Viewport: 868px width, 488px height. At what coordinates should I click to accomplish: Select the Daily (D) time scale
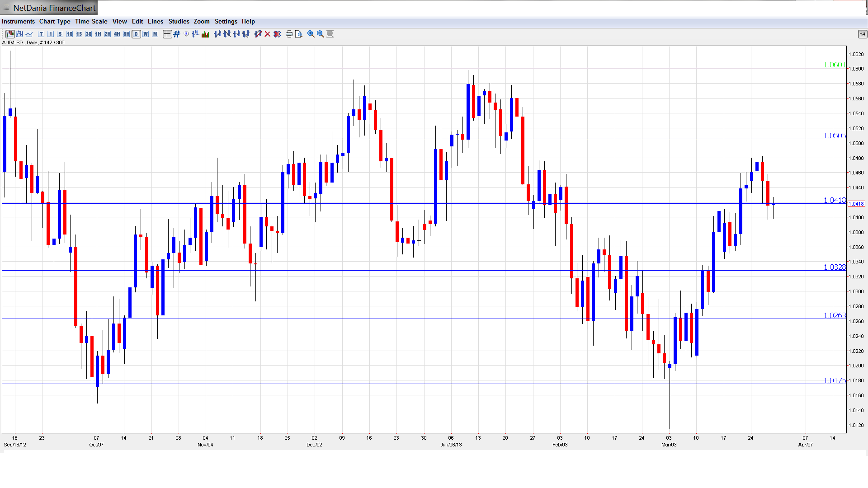(x=136, y=34)
